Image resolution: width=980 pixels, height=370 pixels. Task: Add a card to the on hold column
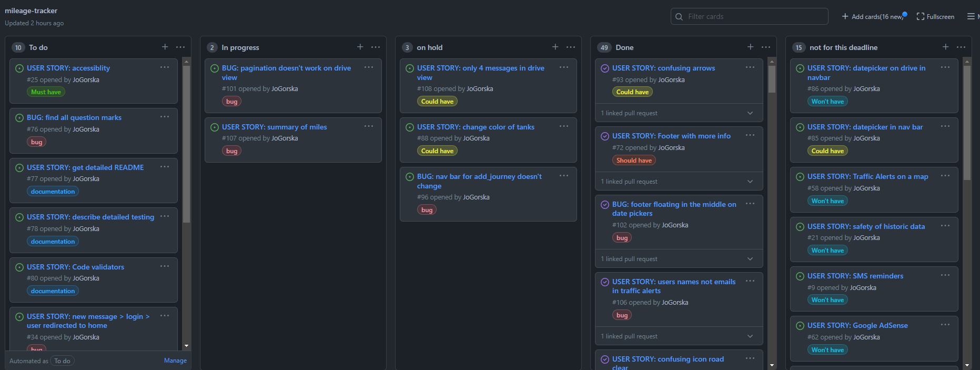[555, 47]
